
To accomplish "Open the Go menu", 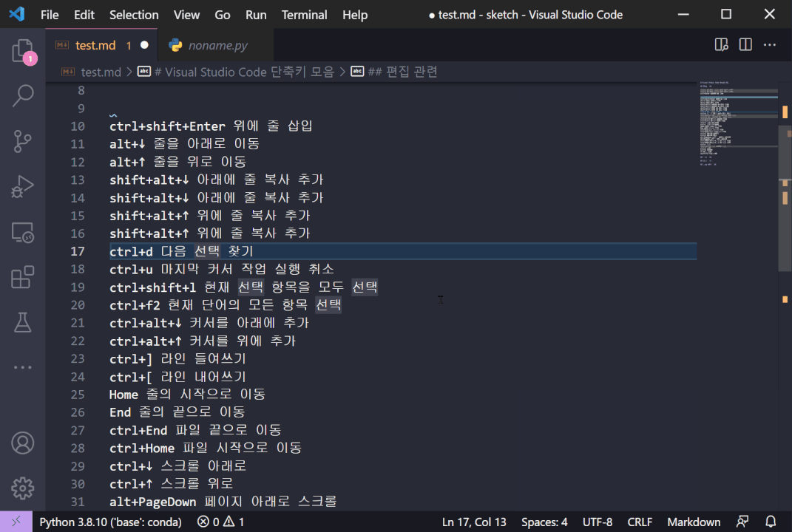I will (x=223, y=15).
